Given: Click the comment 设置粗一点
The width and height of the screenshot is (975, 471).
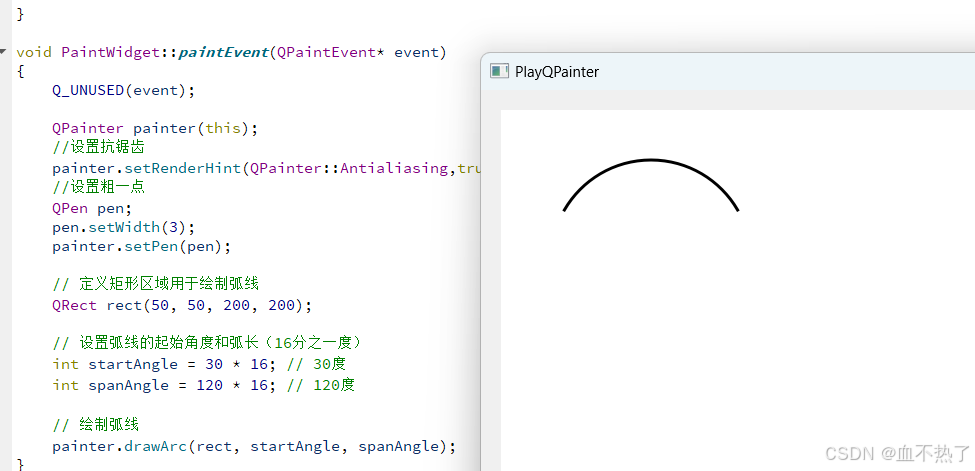Looking at the screenshot, I should point(99,187).
